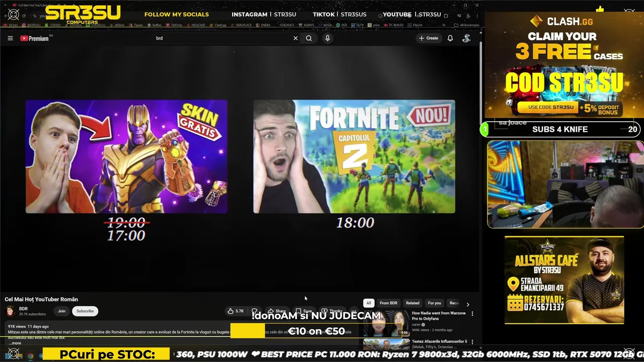Screen dimensions: 644x362
Task: Click the video player showing Fortnite thumbnails
Action: tap(239, 168)
